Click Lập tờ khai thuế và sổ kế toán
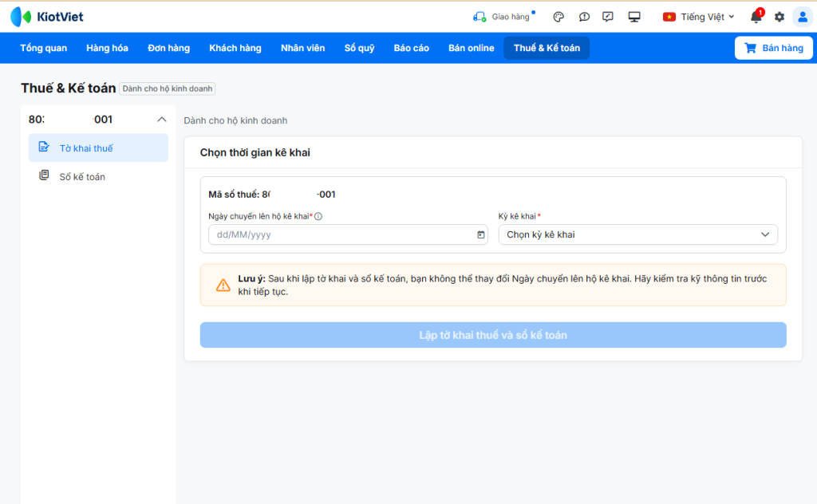Viewport: 817px width, 504px height. point(492,335)
